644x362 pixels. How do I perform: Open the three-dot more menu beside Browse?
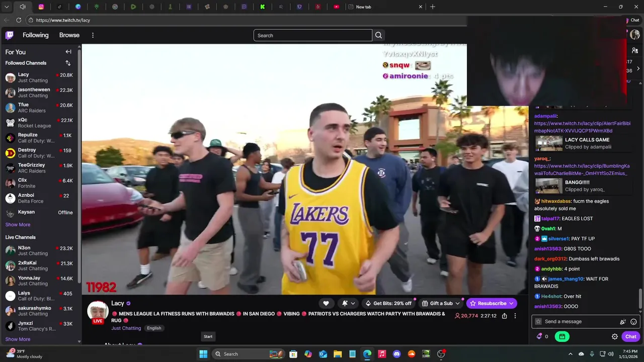coord(93,35)
